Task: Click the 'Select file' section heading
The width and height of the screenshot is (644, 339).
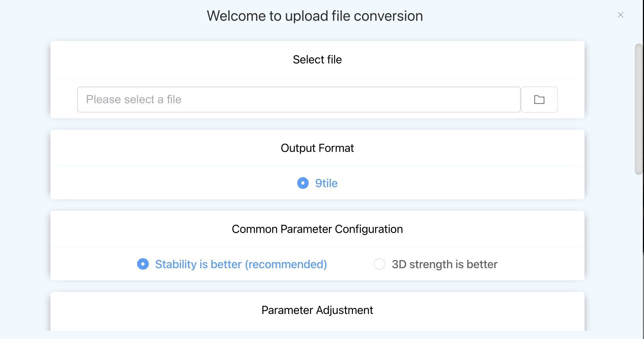Action: pyautogui.click(x=317, y=59)
